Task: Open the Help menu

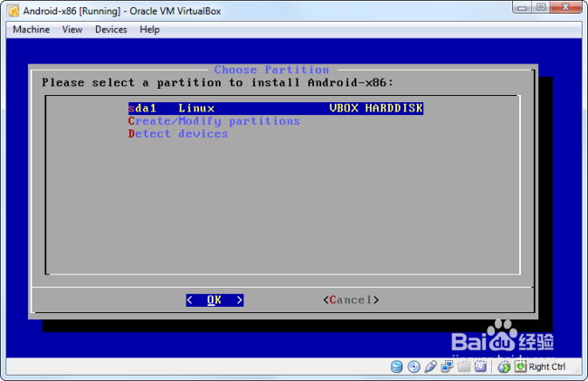Action: point(149,29)
